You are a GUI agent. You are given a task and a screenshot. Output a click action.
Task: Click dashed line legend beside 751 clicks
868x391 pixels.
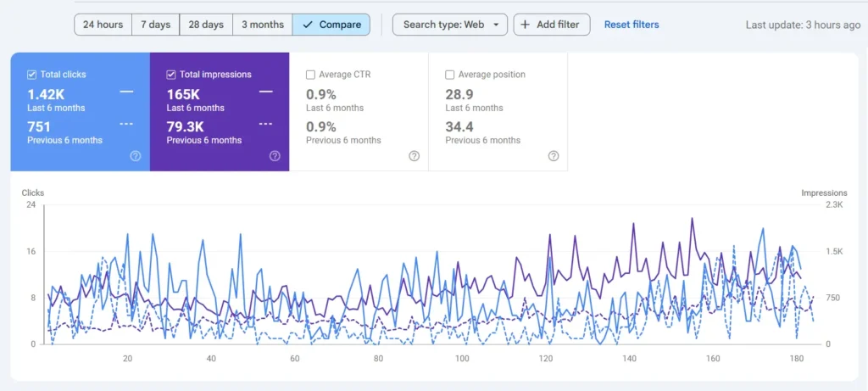coord(127,124)
